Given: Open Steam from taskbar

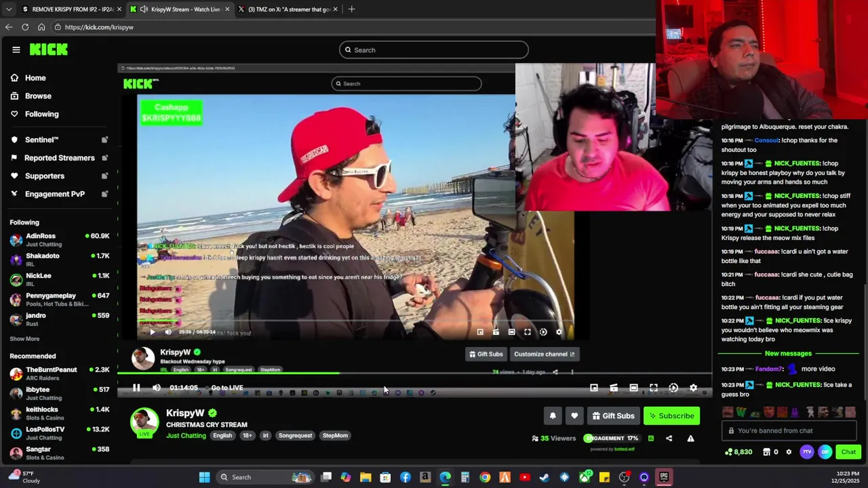Looking at the screenshot, I should [x=545, y=477].
